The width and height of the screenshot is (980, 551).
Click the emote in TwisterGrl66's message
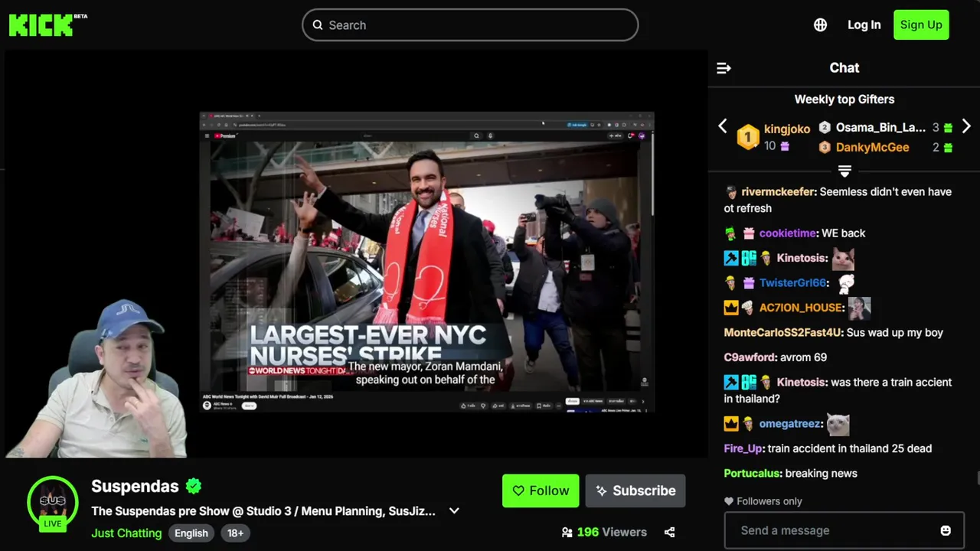tap(846, 283)
